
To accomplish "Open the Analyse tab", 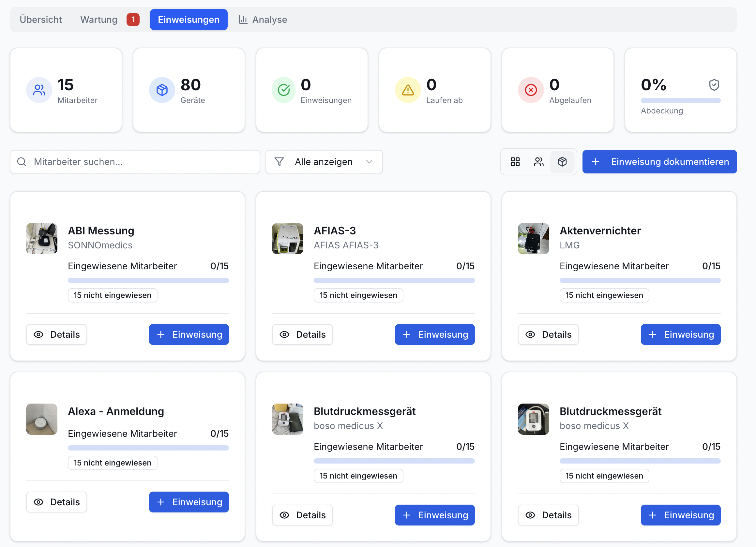I will click(263, 20).
